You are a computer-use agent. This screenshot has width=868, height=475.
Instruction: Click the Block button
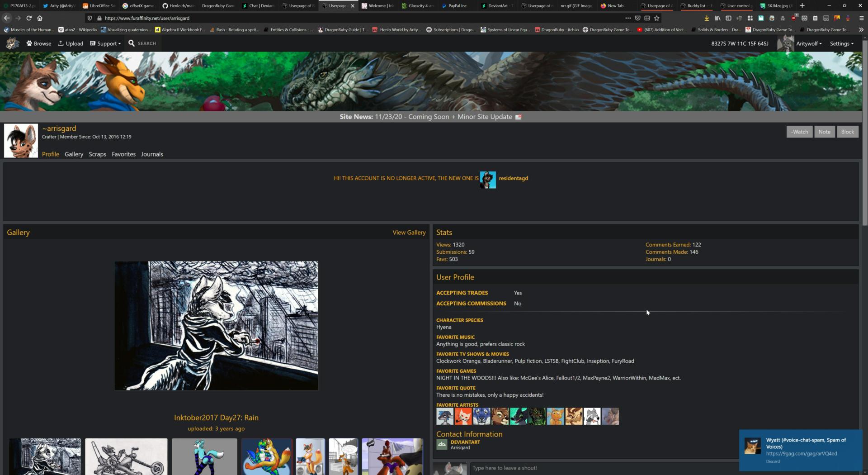point(847,132)
